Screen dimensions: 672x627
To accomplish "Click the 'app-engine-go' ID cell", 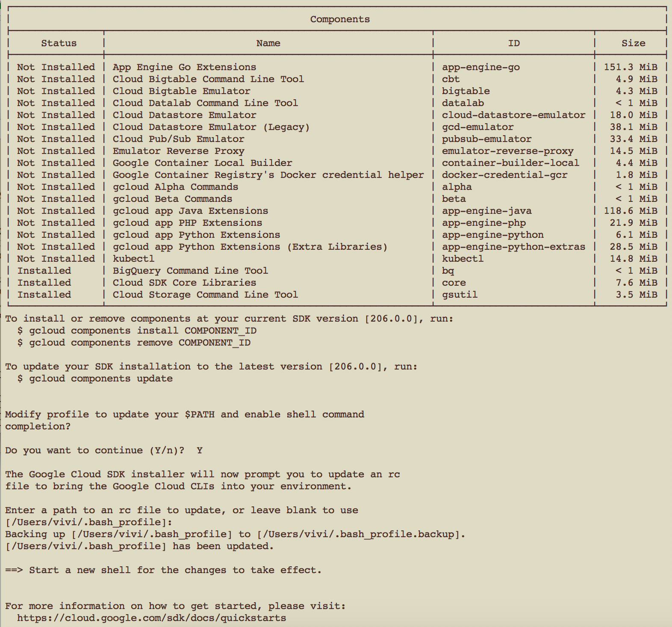I will tap(481, 67).
